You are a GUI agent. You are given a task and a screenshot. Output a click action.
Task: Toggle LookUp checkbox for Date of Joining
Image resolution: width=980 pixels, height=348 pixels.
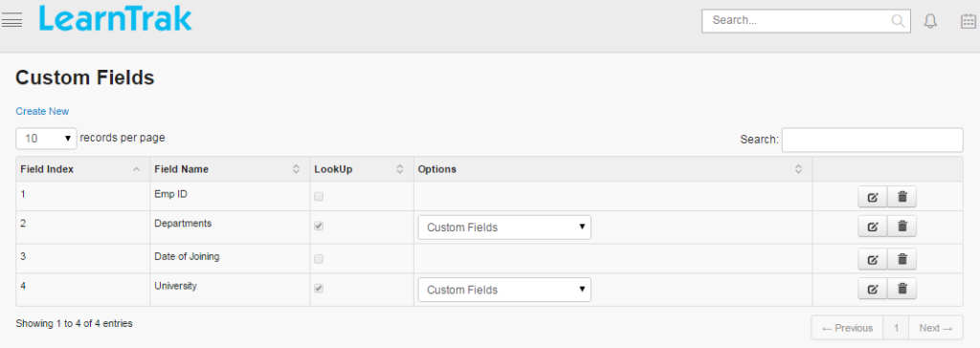point(319,259)
